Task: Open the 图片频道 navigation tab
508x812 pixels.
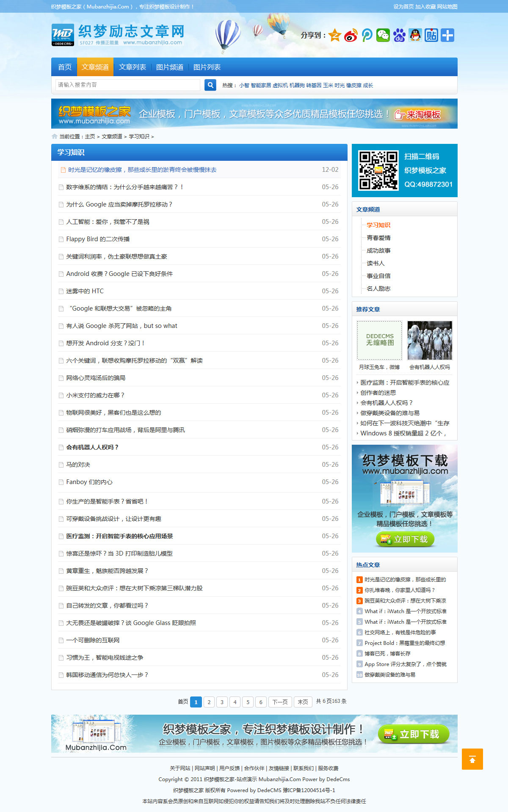Action: tap(169, 67)
